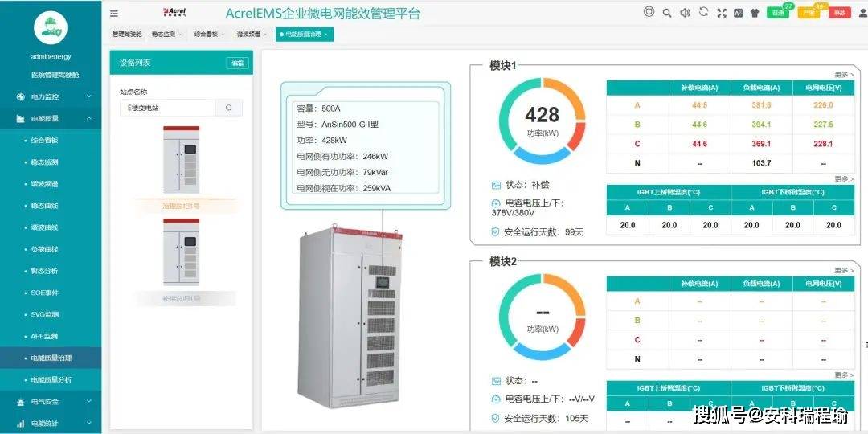This screenshot has width=868, height=434.
Task: Select the active 电能质量治理 tab
Action: pos(305,35)
